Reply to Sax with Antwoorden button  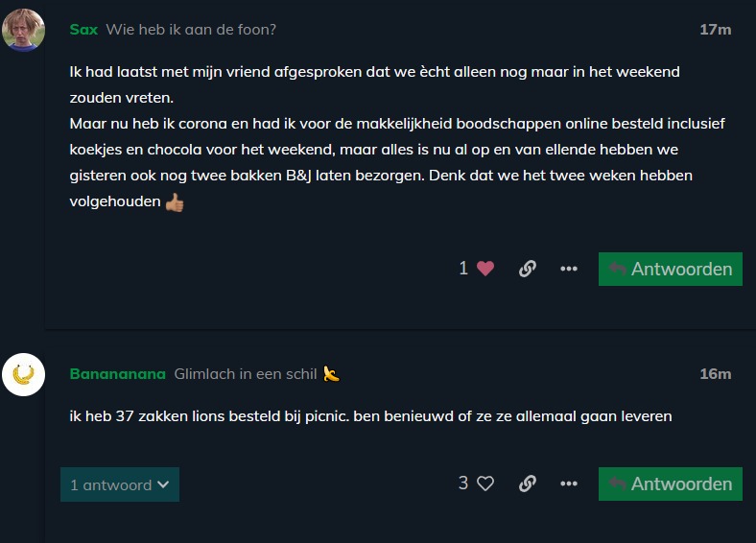(671, 269)
